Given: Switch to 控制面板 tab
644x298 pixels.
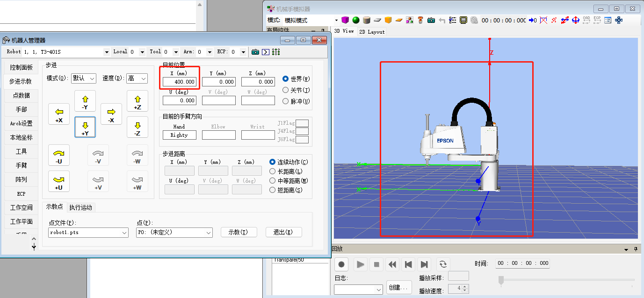Looking at the screenshot, I should (x=21, y=67).
